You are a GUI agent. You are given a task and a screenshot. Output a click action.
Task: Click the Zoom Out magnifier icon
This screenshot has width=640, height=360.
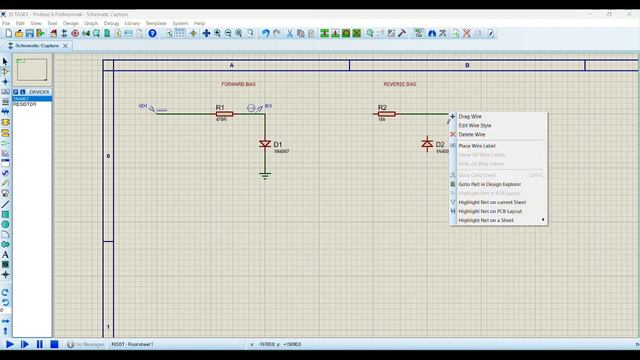click(228, 33)
